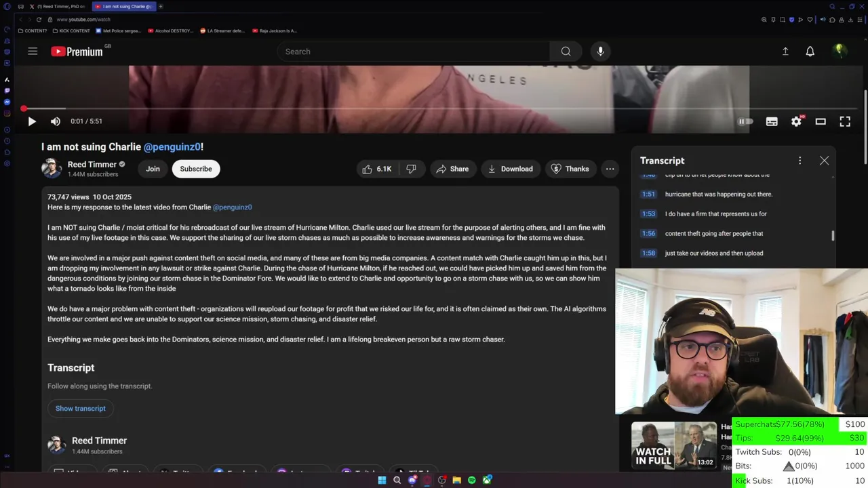Like the video (6.1K)

coord(377,169)
